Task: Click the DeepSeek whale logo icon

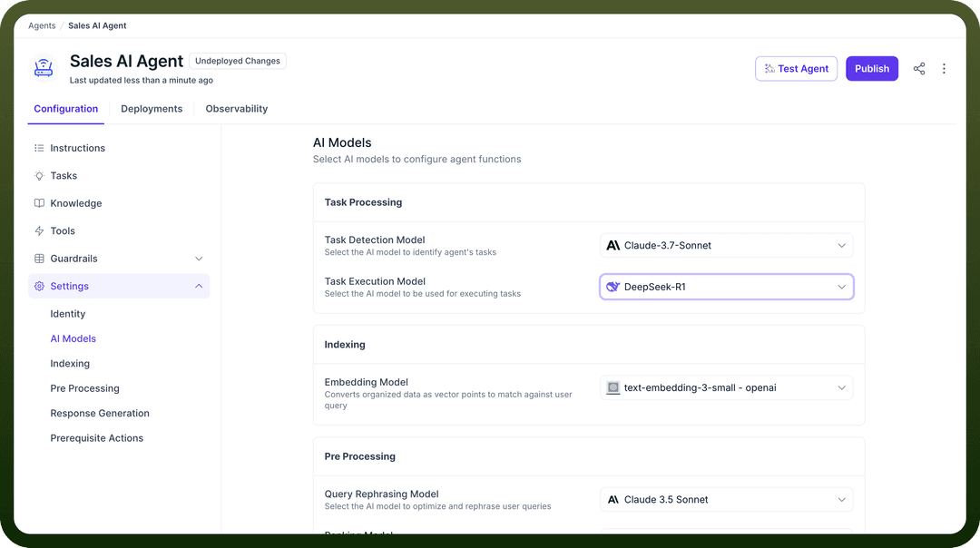Action: 613,287
